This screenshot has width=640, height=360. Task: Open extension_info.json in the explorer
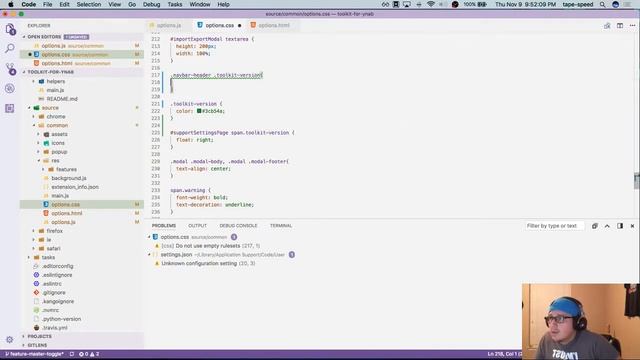[x=75, y=187]
